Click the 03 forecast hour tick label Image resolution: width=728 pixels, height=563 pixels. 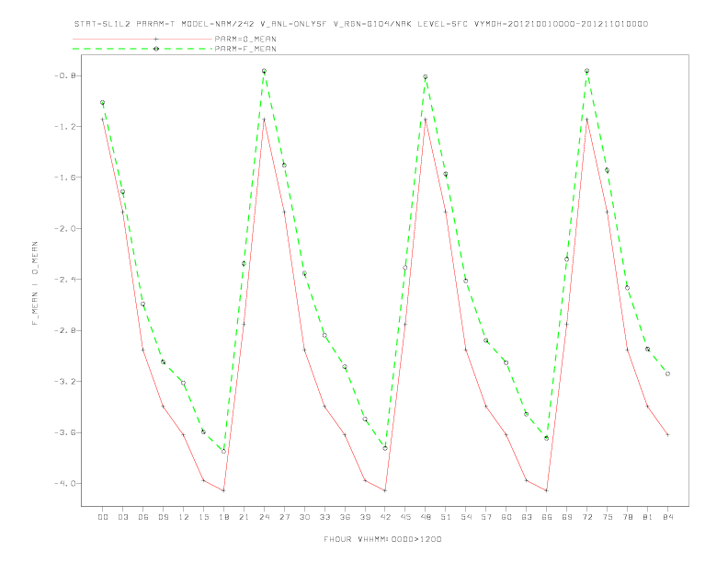(x=122, y=517)
